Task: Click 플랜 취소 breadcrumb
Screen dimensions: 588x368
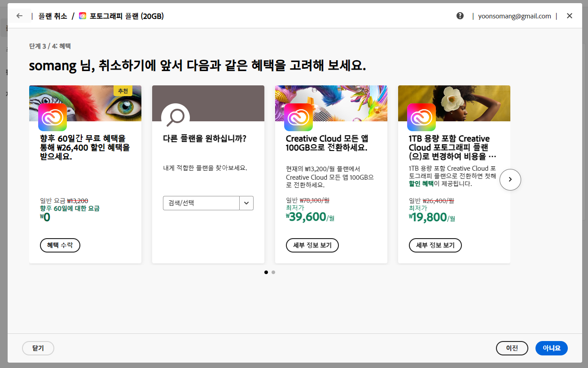Action: tap(53, 16)
